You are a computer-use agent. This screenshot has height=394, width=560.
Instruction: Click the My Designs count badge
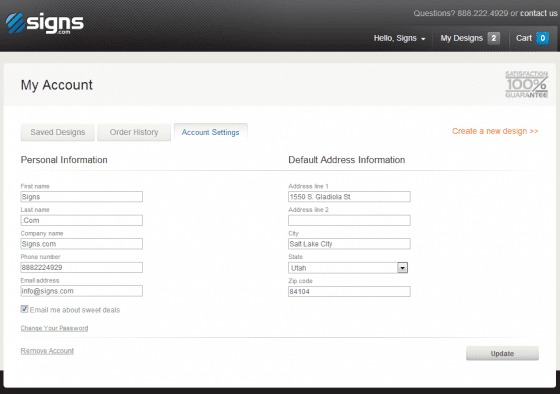click(494, 38)
